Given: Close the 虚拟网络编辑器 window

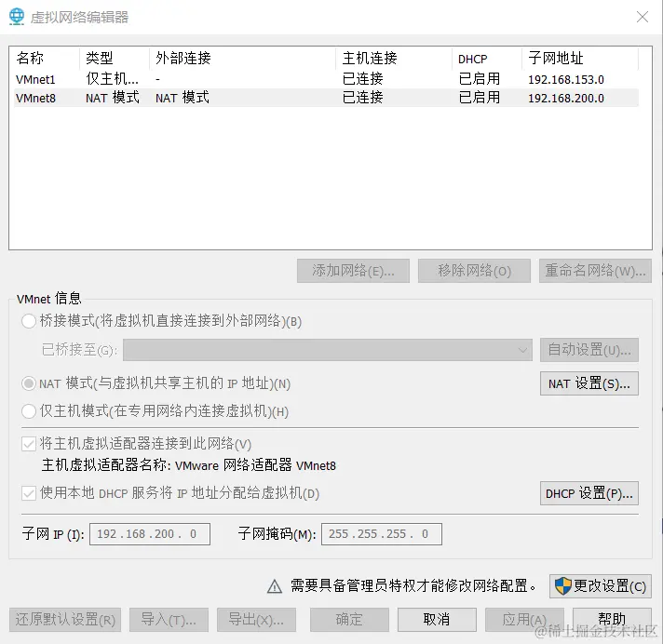Looking at the screenshot, I should (x=643, y=17).
